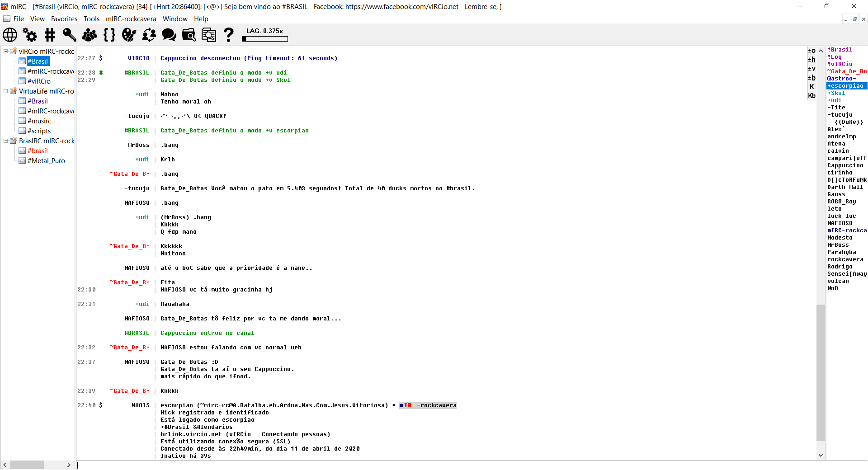Toggle voice status with ±v button
This screenshot has height=470, width=868.
pos(812,69)
